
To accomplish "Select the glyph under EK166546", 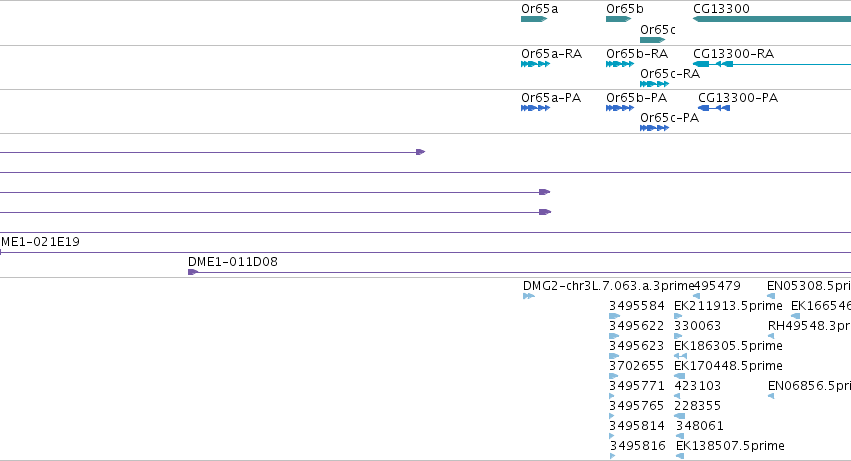I will [795, 316].
